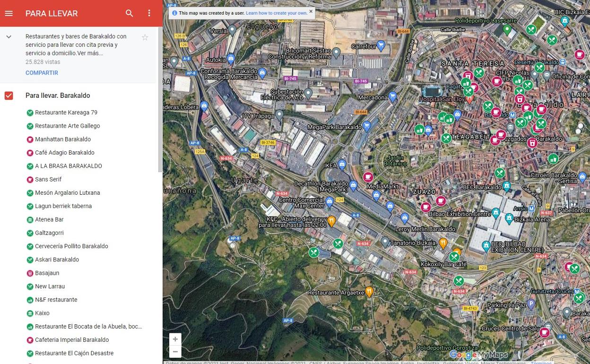Click the KFC delivery marker on the map
The image size is (590, 364).
click(x=331, y=220)
